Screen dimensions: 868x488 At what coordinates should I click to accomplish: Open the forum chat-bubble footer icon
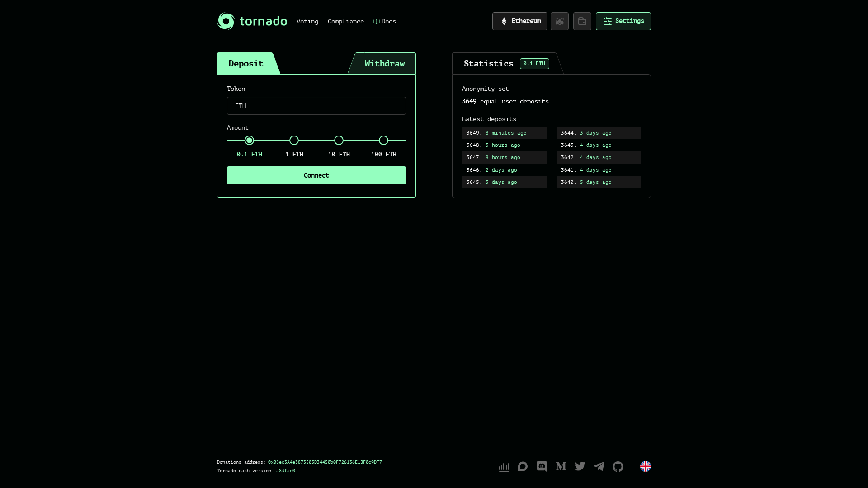coord(523,466)
